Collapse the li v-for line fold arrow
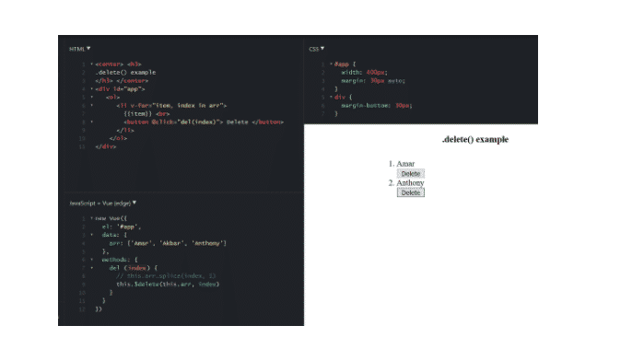This screenshot has width=644, height=349. (91, 106)
